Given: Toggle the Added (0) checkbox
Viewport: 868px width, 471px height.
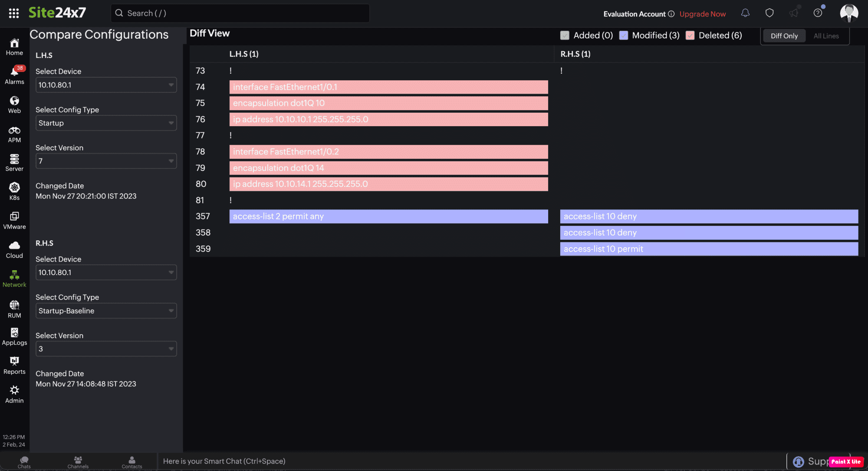Looking at the screenshot, I should (x=565, y=36).
